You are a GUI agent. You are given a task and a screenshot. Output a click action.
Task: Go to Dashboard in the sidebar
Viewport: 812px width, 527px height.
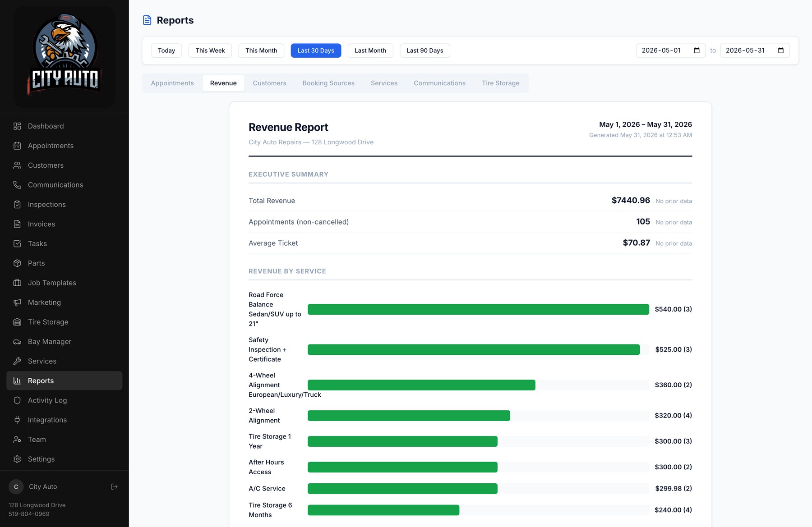click(65, 126)
